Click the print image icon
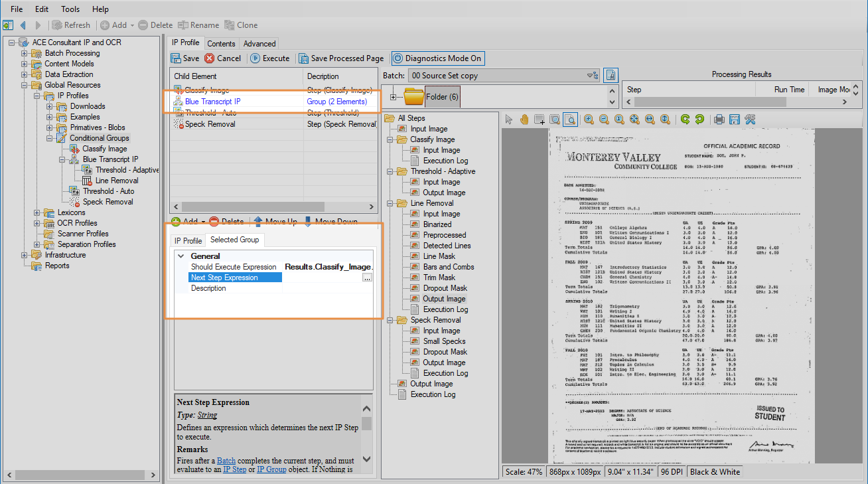 (719, 120)
